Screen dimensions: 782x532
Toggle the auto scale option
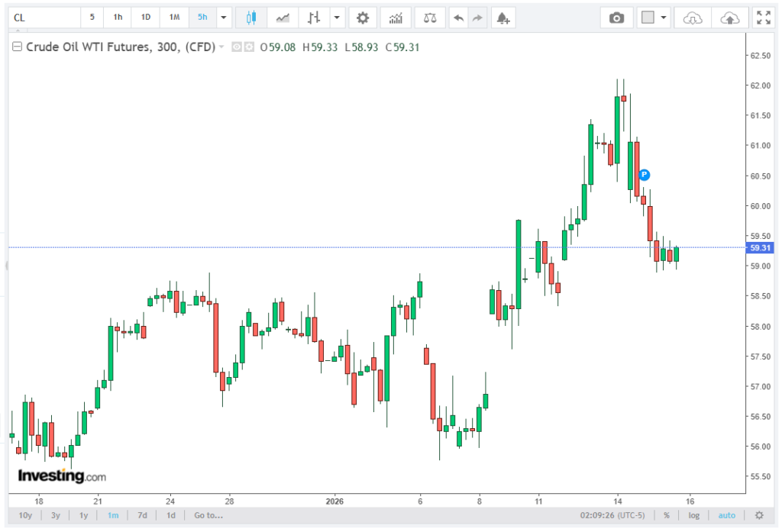726,515
